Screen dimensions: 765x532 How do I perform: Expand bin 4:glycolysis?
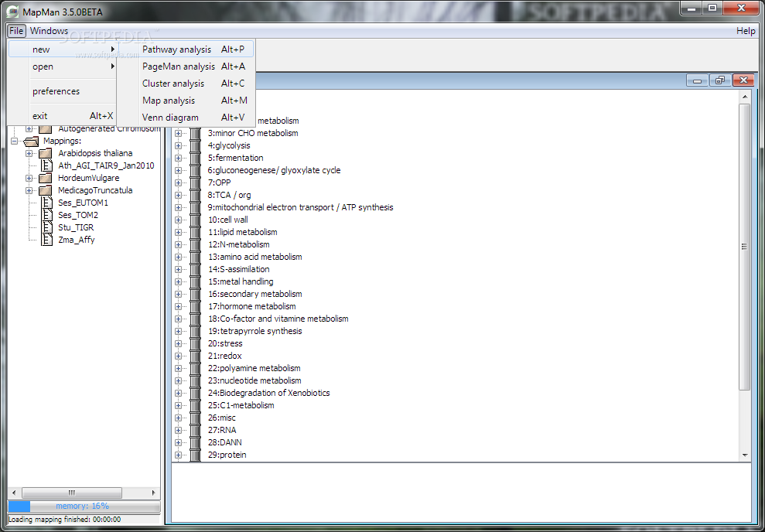178,145
